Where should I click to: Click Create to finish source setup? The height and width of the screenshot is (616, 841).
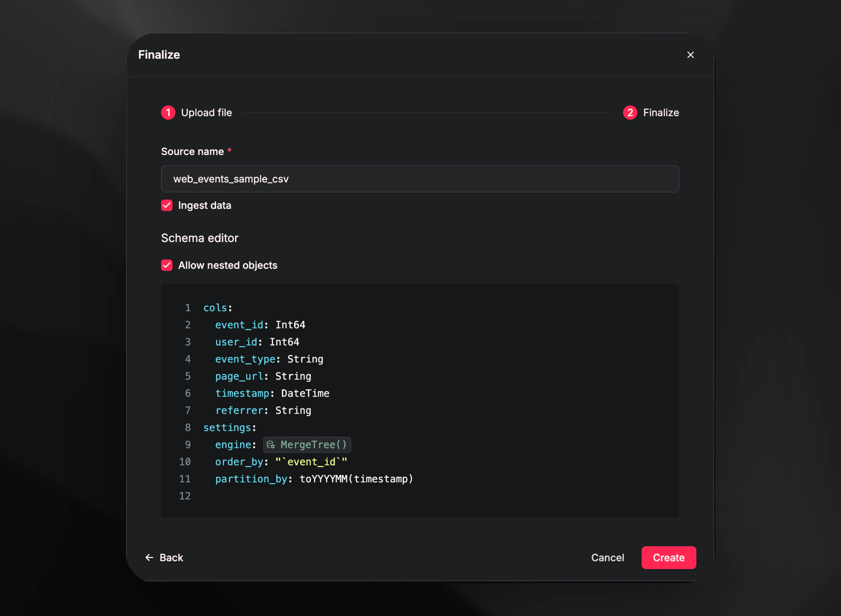(x=668, y=558)
